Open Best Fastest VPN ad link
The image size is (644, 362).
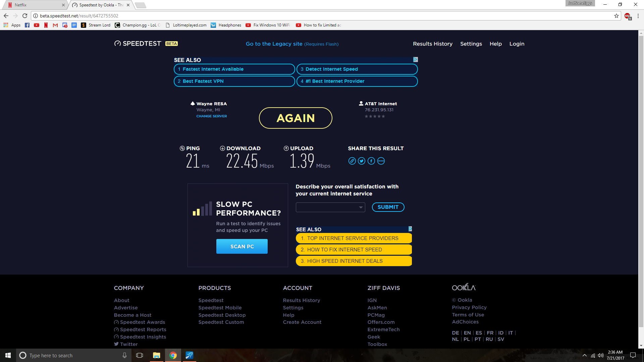tap(234, 81)
